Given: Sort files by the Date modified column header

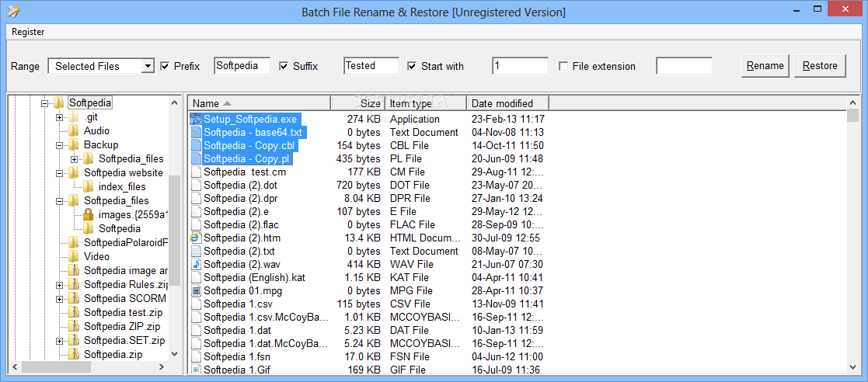Looking at the screenshot, I should pos(508,103).
